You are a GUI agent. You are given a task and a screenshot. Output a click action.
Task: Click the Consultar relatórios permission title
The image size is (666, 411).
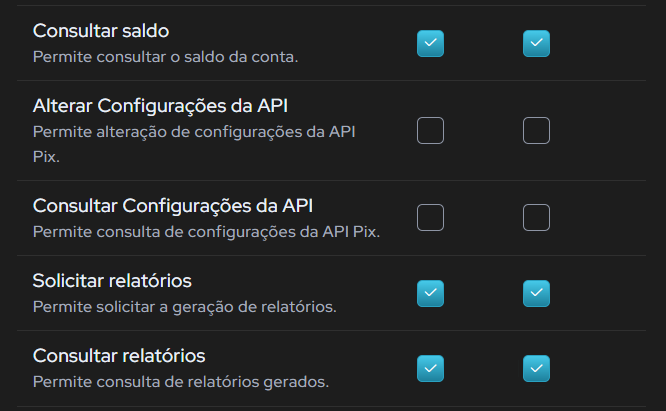pos(119,356)
